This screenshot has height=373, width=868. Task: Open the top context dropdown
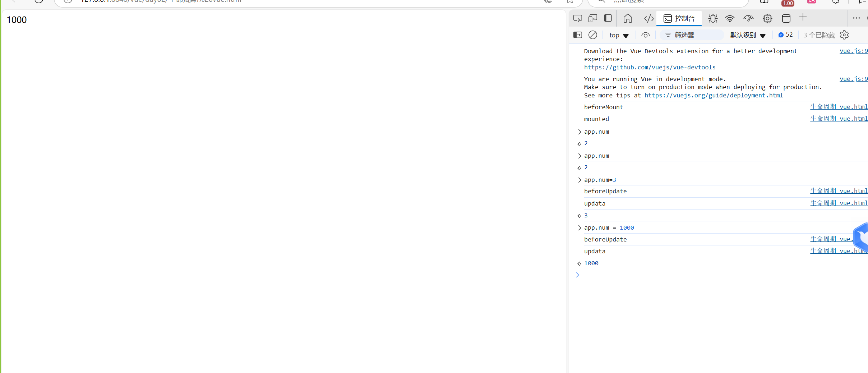pyautogui.click(x=619, y=35)
